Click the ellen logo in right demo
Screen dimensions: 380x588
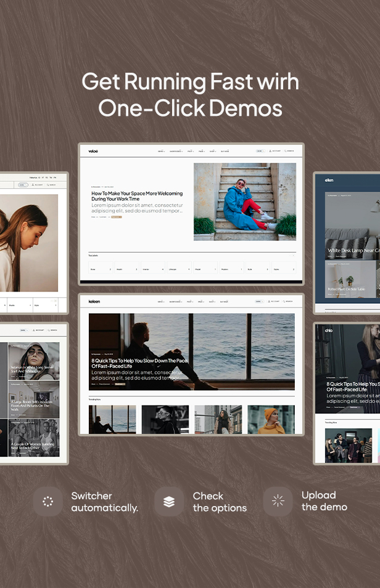(x=329, y=180)
